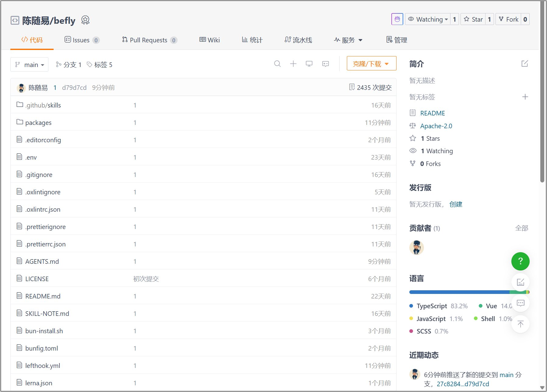Click 创建 to create a release
Image resolution: width=547 pixels, height=392 pixels.
(456, 204)
